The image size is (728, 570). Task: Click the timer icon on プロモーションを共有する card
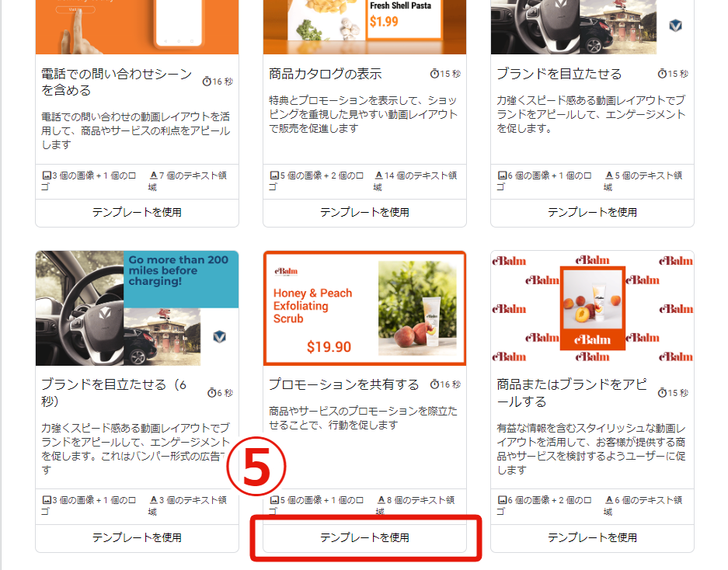[434, 384]
